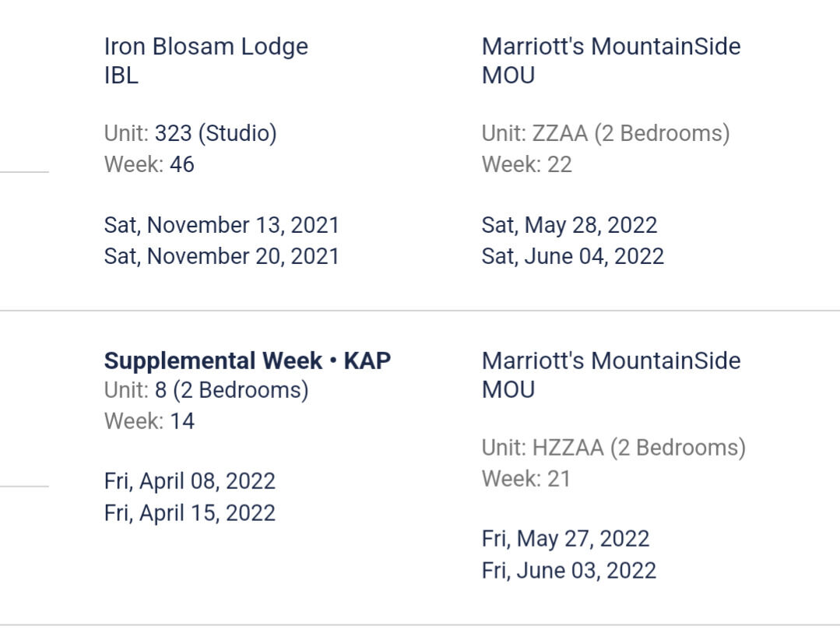Click Unit HZZAA (2 Bedrooms) text
This screenshot has height=644, width=840.
pos(613,448)
